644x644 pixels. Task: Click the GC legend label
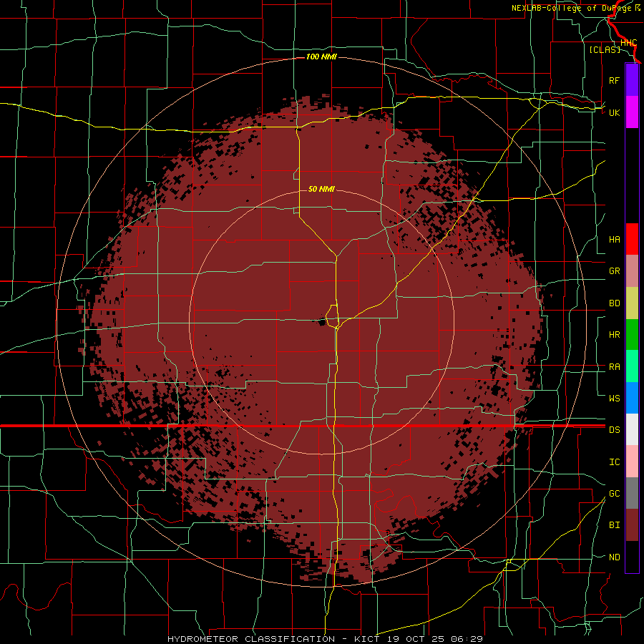614,493
